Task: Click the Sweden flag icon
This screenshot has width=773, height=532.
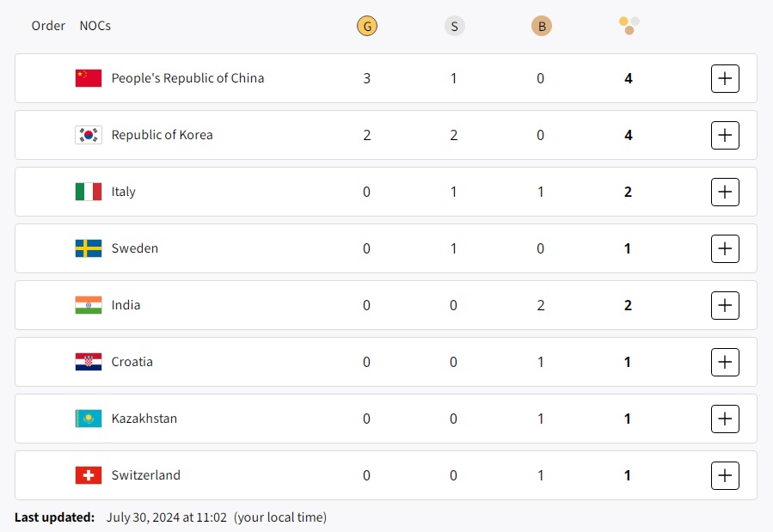Action: [x=89, y=248]
